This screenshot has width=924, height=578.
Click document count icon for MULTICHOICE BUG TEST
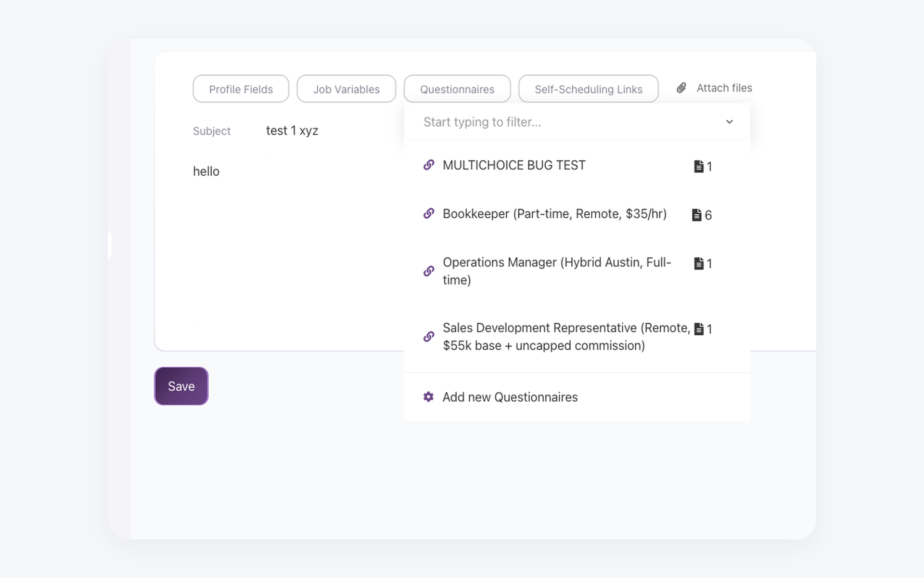(x=699, y=167)
